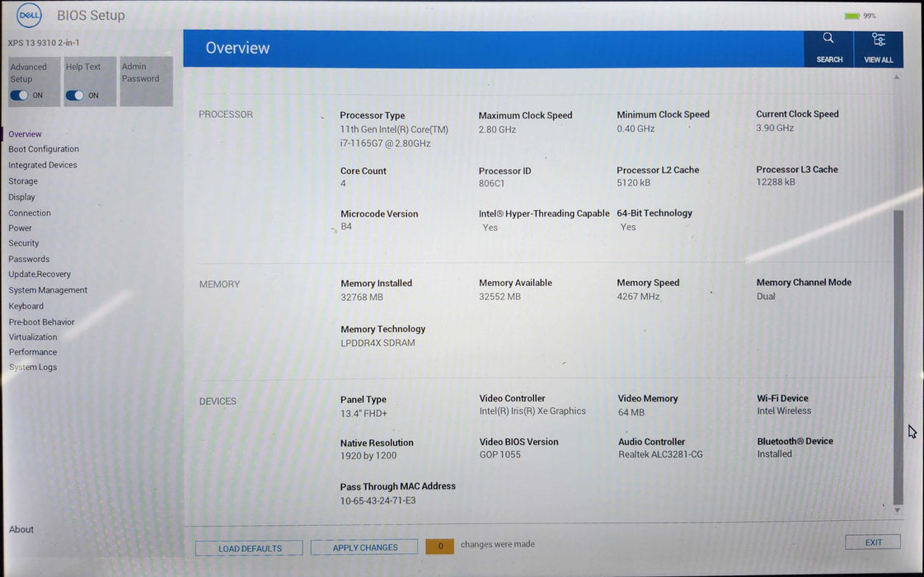Click the Exit button
The height and width of the screenshot is (577, 924).
(873, 542)
